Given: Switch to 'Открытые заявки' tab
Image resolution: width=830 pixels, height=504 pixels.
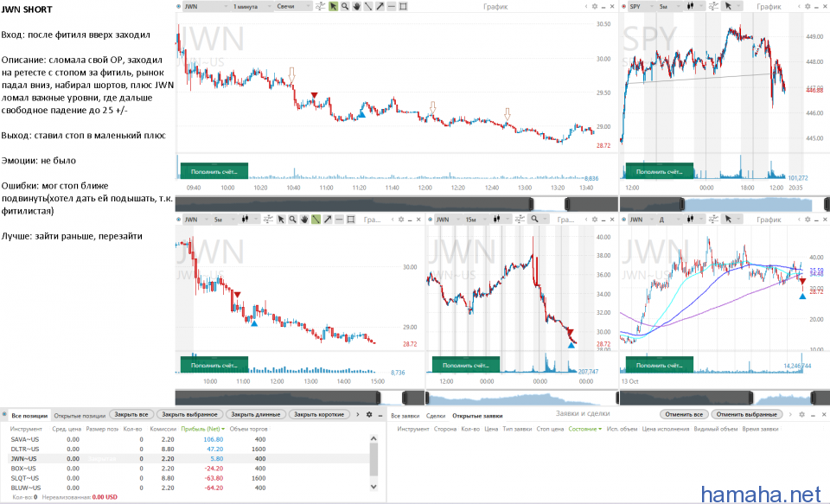Looking at the screenshot, I should (477, 416).
